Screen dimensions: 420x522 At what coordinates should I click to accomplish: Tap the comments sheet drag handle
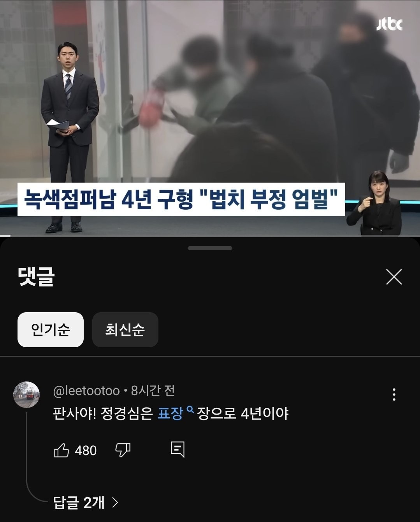click(210, 248)
